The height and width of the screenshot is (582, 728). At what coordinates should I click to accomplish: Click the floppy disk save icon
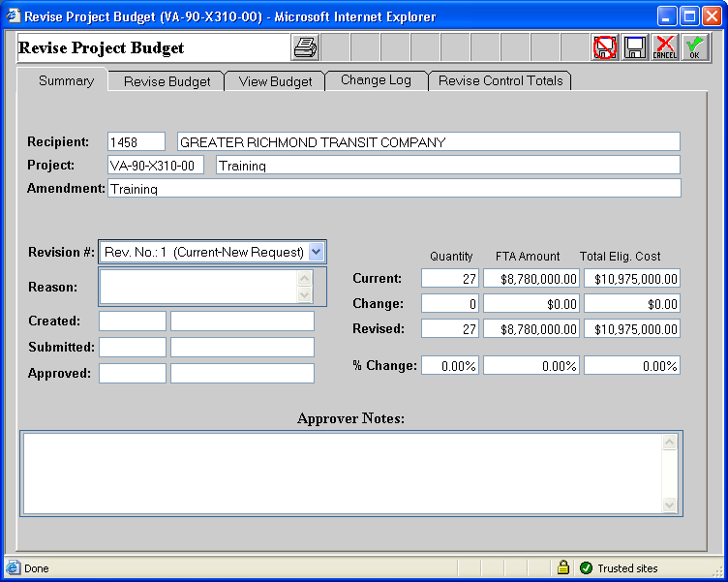635,47
